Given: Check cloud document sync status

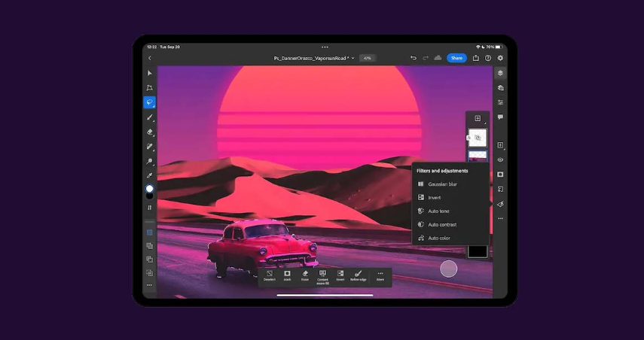Looking at the screenshot, I should (438, 58).
